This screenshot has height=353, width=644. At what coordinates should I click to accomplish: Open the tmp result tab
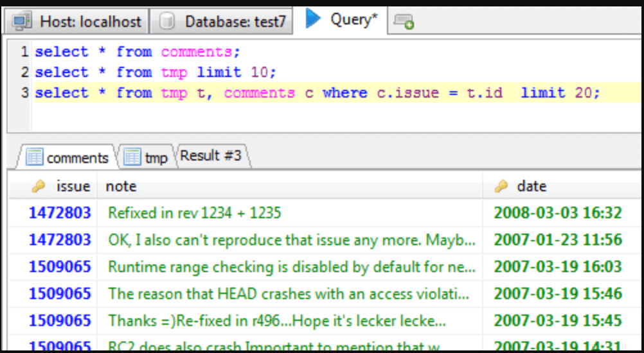tap(146, 157)
